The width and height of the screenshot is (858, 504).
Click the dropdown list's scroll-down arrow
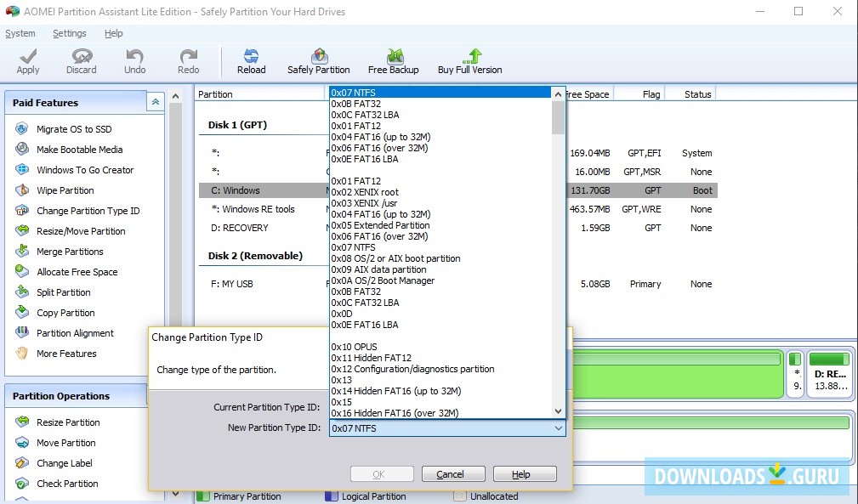(x=558, y=411)
